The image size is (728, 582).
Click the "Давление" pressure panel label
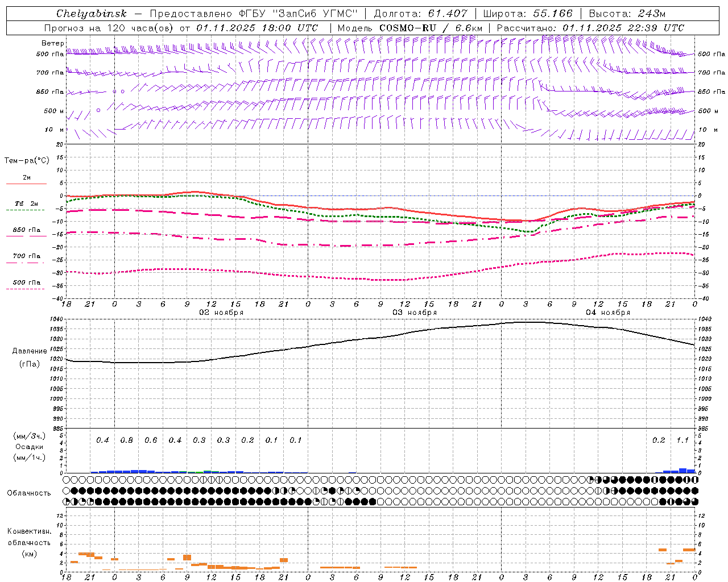(30, 351)
